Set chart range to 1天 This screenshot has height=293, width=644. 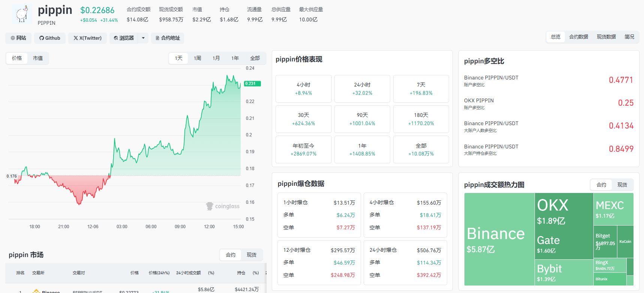click(x=179, y=58)
